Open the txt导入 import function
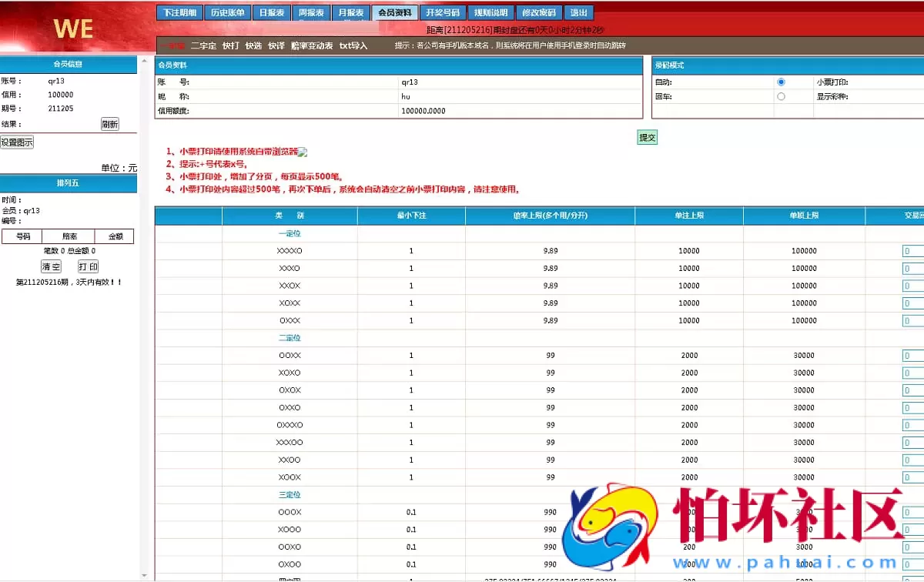Screen dimensions: 924x582 click(x=354, y=45)
